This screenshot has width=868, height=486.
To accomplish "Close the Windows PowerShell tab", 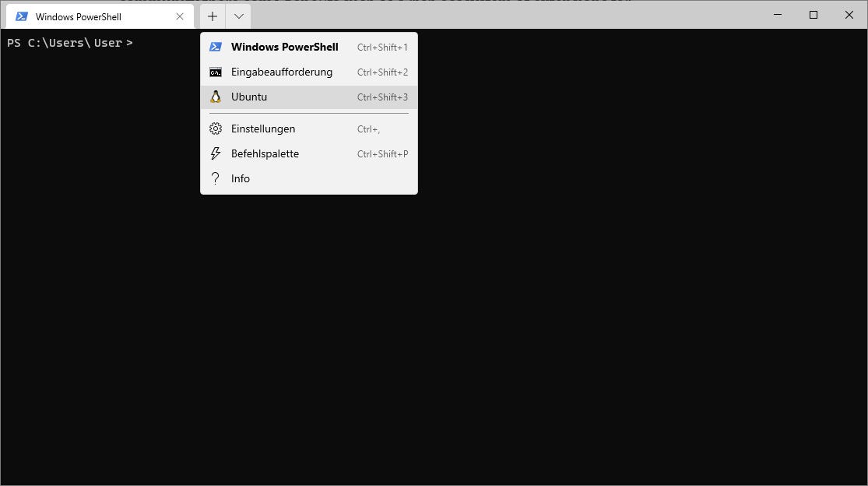I will pos(180,16).
